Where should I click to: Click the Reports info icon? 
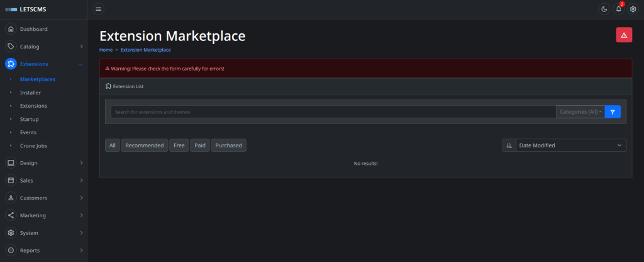coord(11,251)
